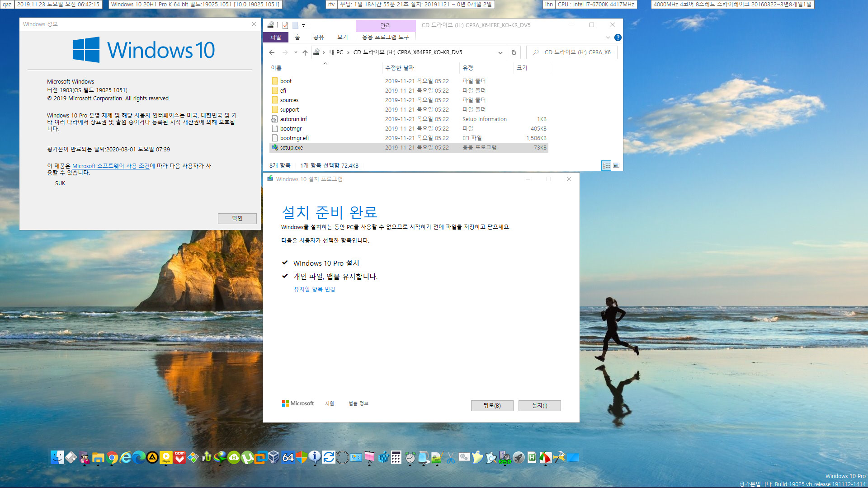The image size is (868, 488).
Task: Open 응용 프로그램 도구 ribbon tab
Action: (385, 37)
